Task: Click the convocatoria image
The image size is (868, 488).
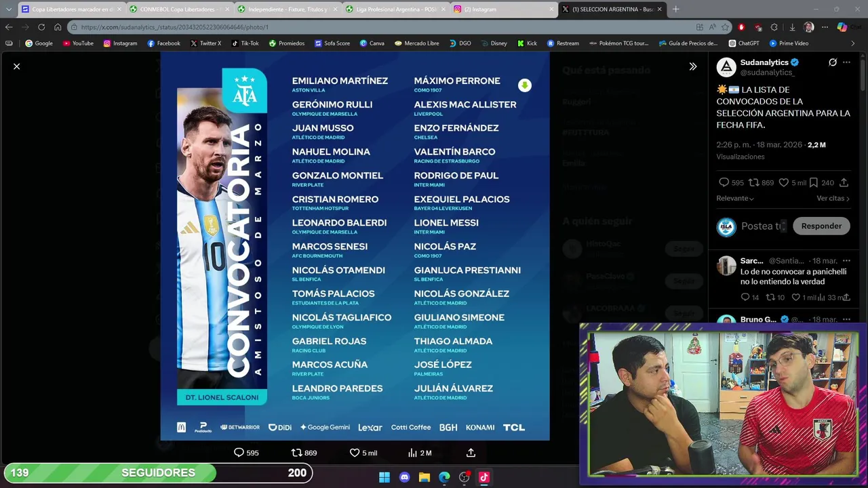Action: [x=355, y=247]
